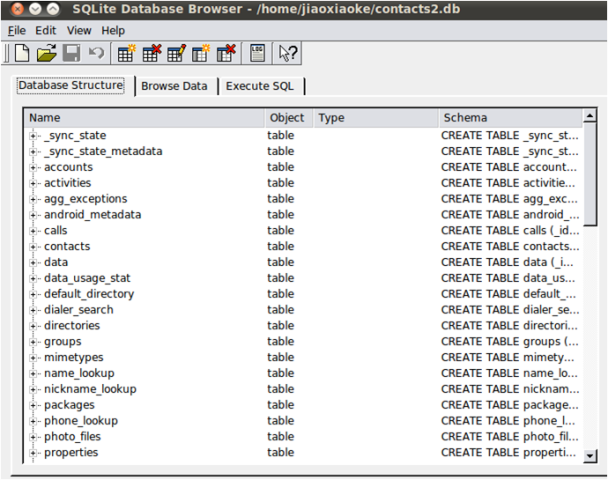Click the Create Index toolbar icon

click(201, 53)
